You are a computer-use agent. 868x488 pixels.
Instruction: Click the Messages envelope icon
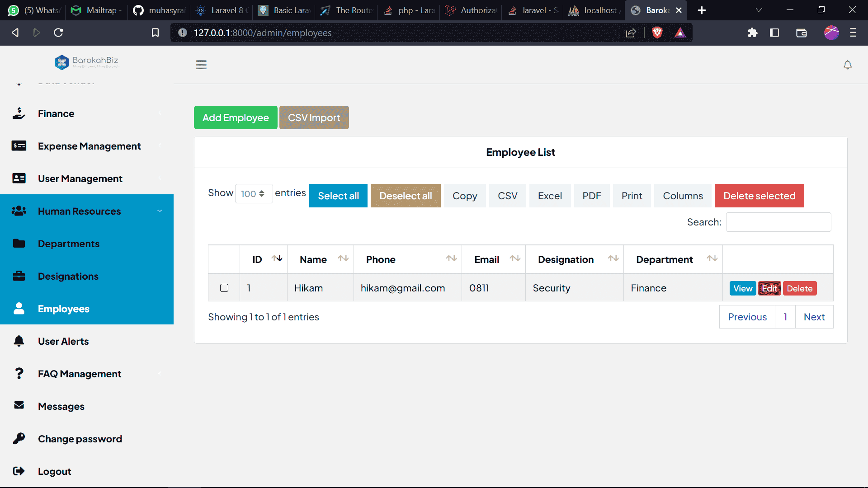tap(19, 406)
